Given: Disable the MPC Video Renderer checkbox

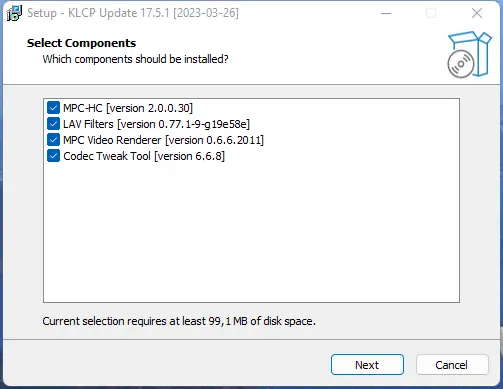Looking at the screenshot, I should click(x=53, y=140).
